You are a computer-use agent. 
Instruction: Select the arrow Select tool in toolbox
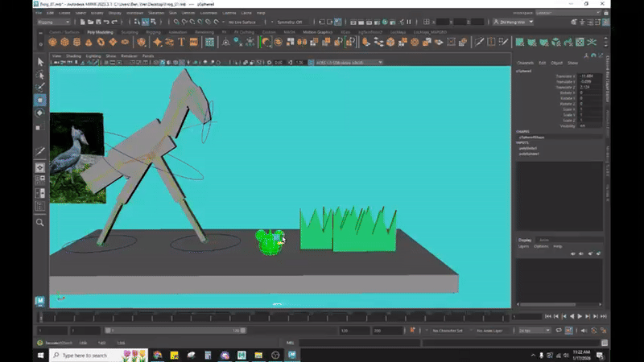pos(40,62)
